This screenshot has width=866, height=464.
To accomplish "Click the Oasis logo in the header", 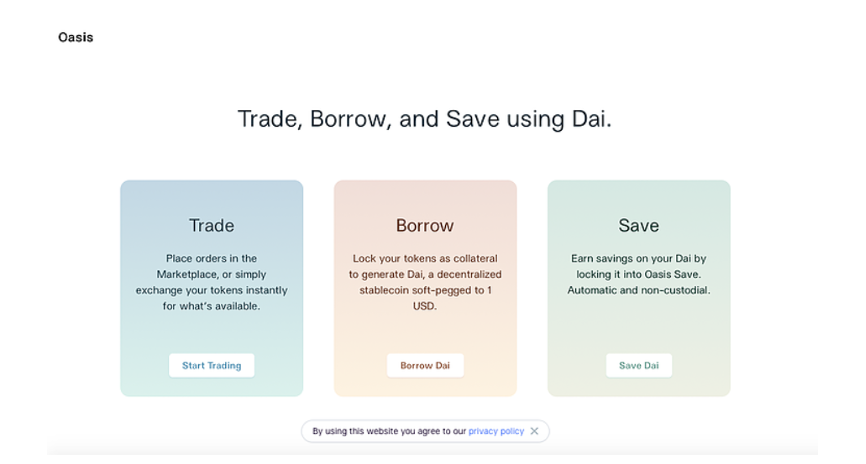I will (x=76, y=37).
